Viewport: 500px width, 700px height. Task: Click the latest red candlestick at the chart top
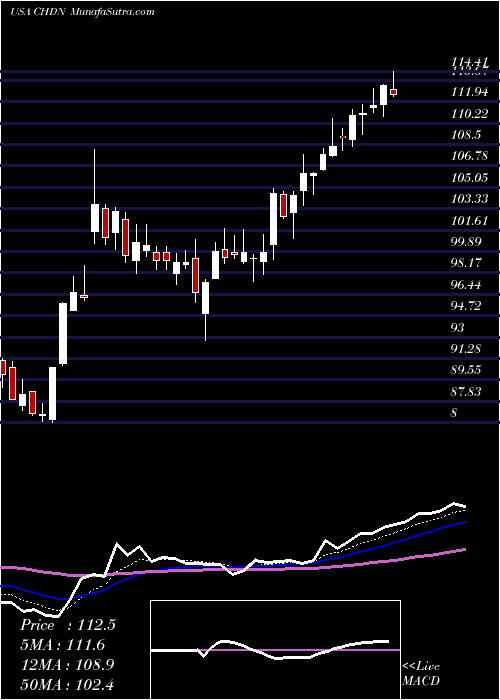[393, 92]
